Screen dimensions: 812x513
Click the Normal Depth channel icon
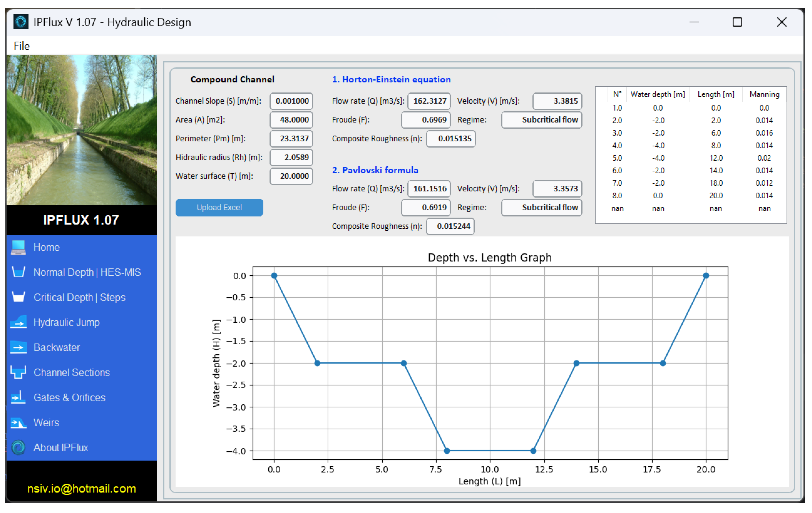18,272
